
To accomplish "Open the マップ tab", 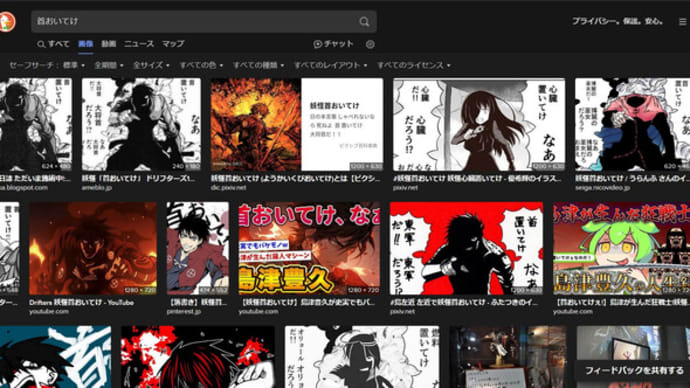I will coord(173,44).
